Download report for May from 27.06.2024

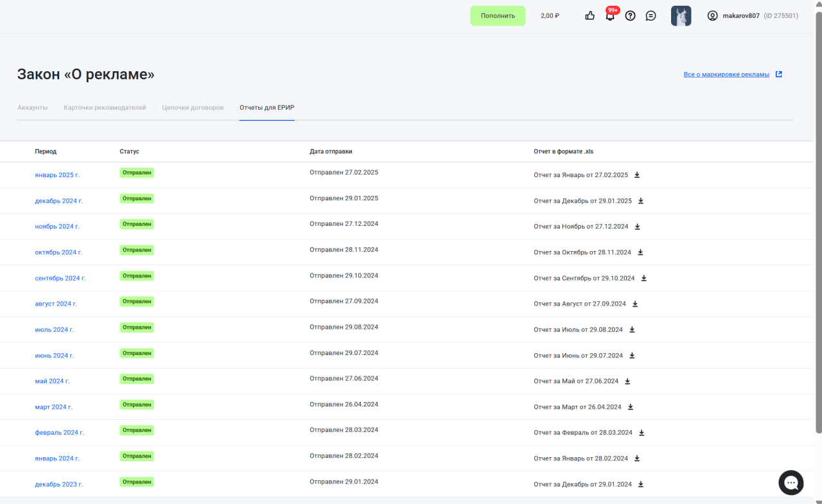pos(627,381)
